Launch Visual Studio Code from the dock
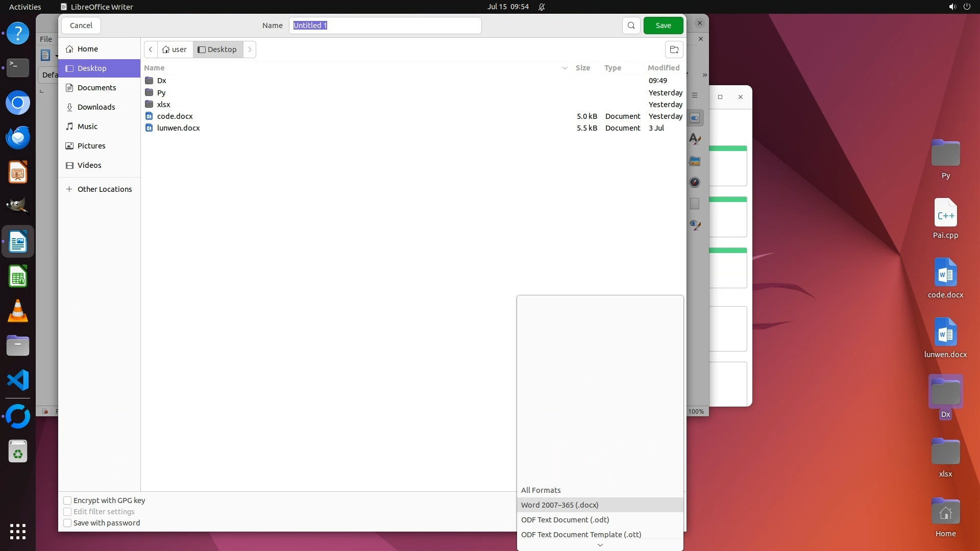This screenshot has width=980, height=551. [x=18, y=381]
